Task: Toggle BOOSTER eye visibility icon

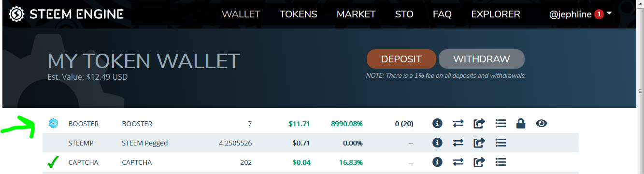Action: tap(542, 124)
